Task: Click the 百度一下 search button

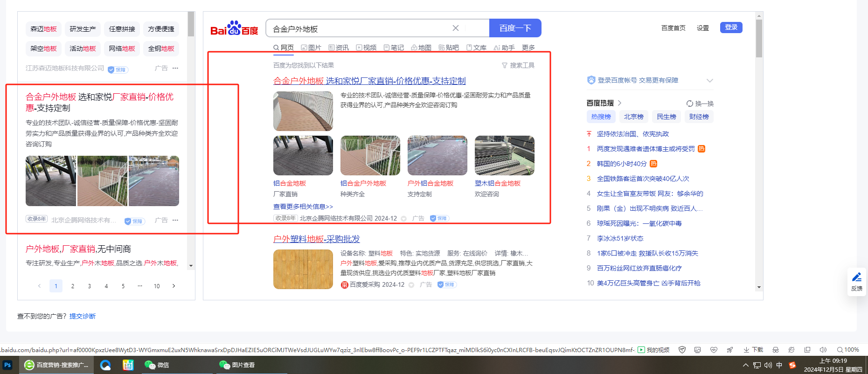Action: [515, 28]
